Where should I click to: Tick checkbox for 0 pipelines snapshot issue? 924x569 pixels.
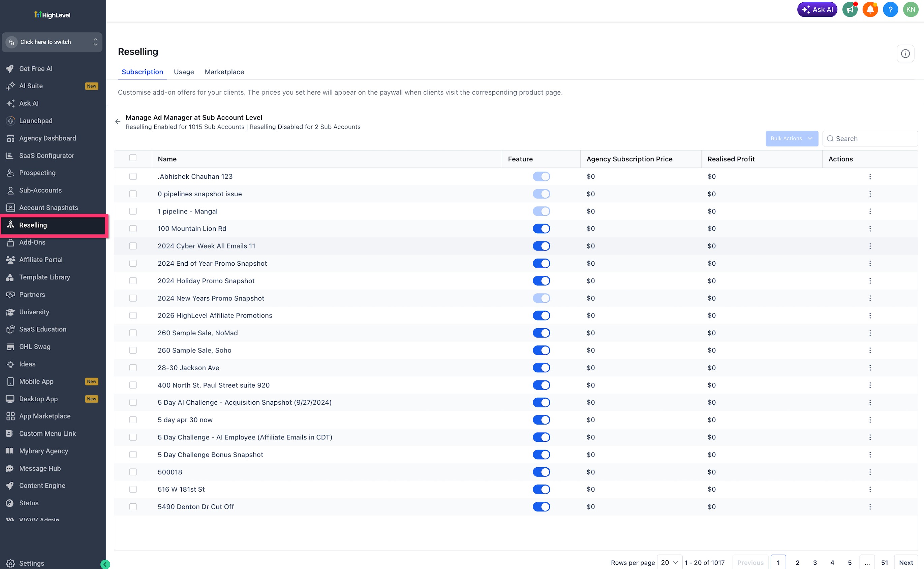(133, 194)
